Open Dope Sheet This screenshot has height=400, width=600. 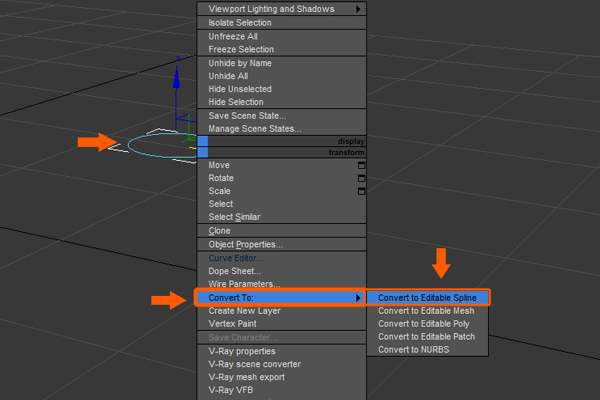[x=282, y=271]
